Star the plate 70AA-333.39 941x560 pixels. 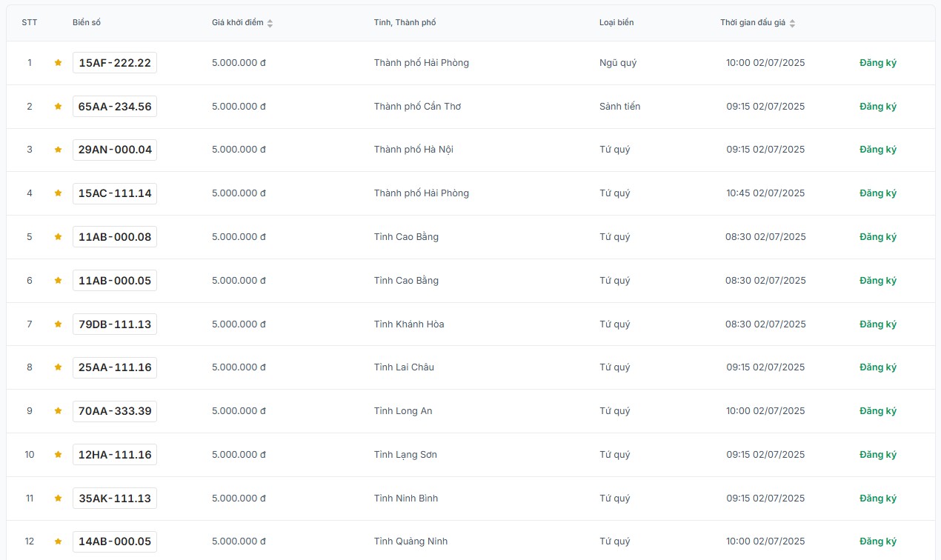tap(58, 411)
